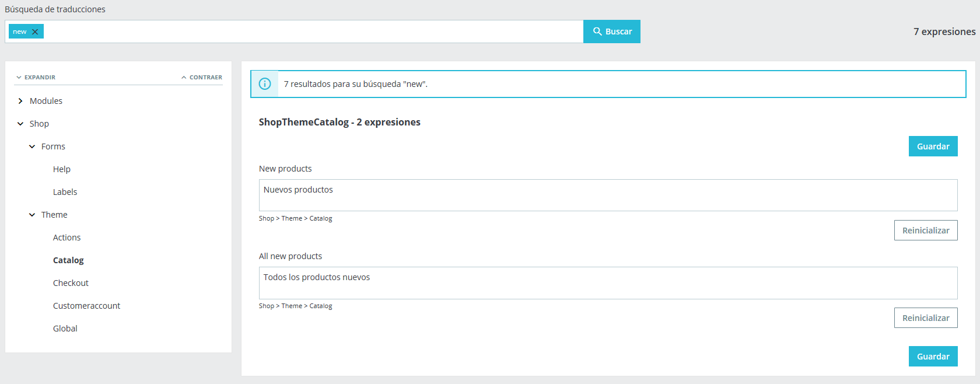The width and height of the screenshot is (980, 384).
Task: Open the Global theme domain
Action: [65, 329]
